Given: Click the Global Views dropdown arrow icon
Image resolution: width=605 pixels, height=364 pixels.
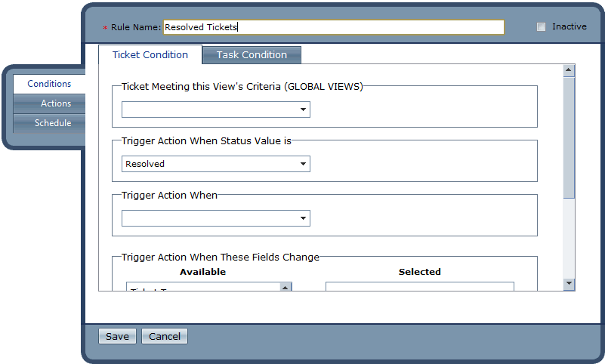Looking at the screenshot, I should click(303, 110).
